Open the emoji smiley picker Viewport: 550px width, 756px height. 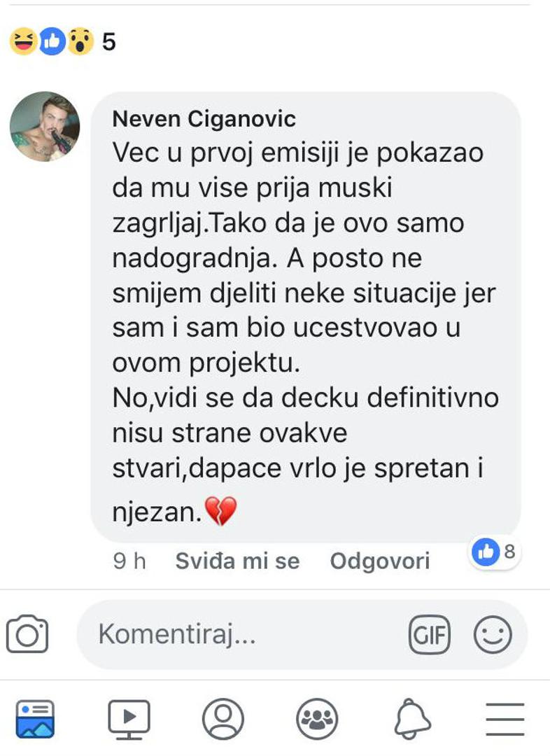click(493, 635)
